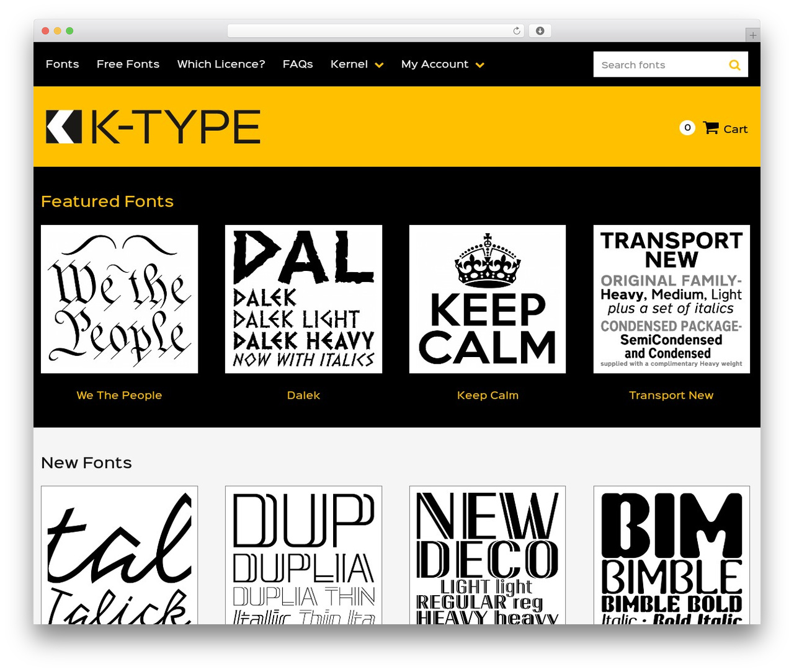Click the Cart text link
Viewport: 794px width, 672px height.
point(735,129)
